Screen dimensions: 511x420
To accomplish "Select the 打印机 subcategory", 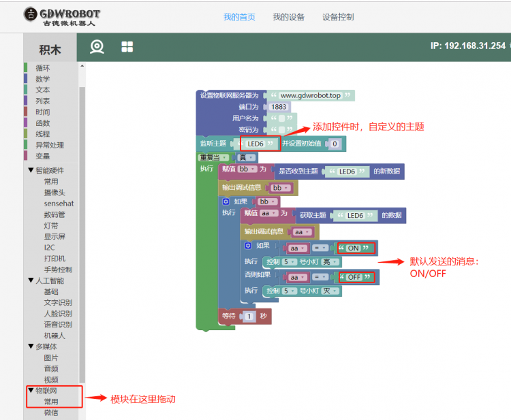I will click(x=55, y=259).
